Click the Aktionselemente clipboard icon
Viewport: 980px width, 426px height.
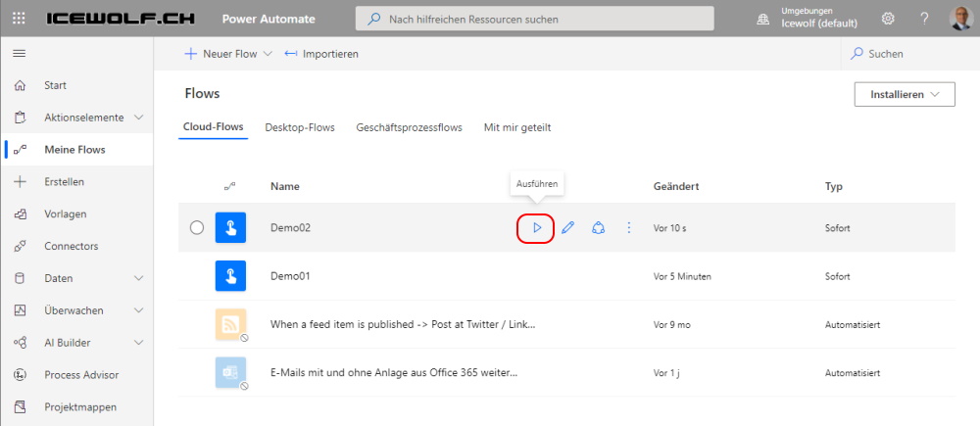point(20,118)
